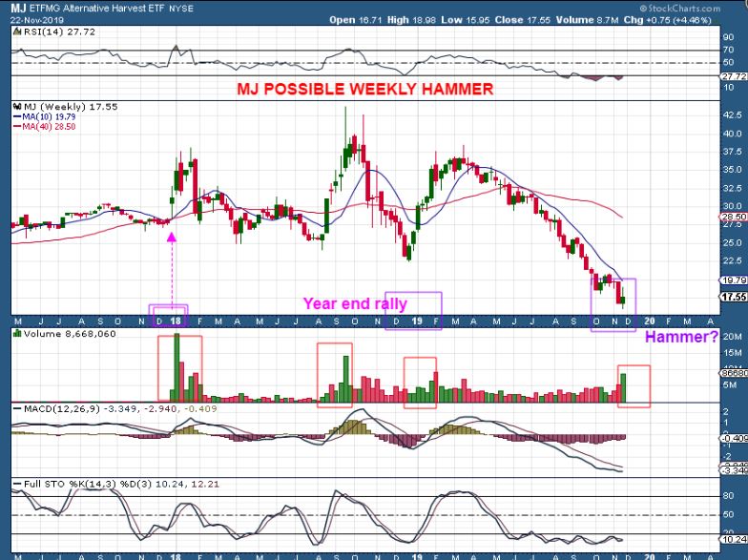The width and height of the screenshot is (748, 560).
Task: Click the candlestick icon beside MJ (Weekly)
Action: [x=17, y=107]
